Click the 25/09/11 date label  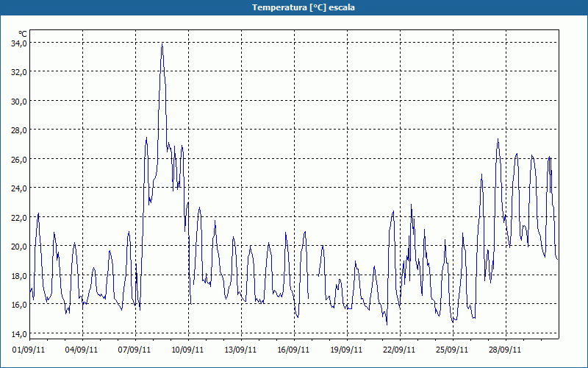[452, 350]
